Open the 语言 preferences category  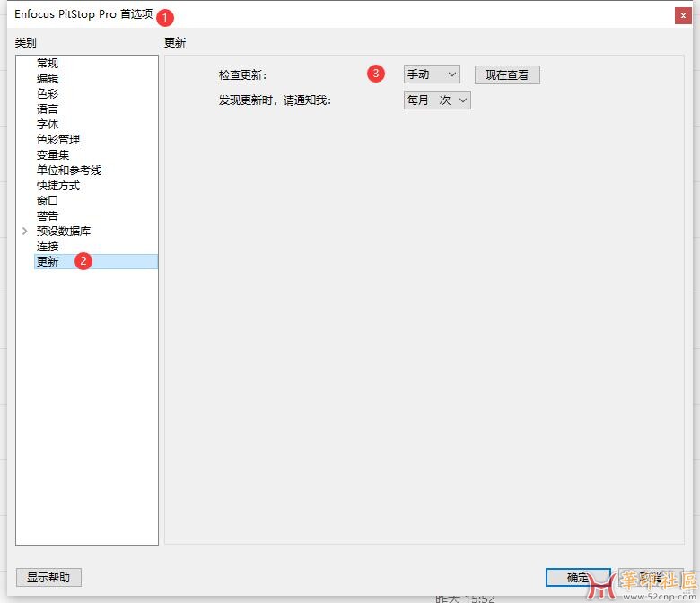48,109
